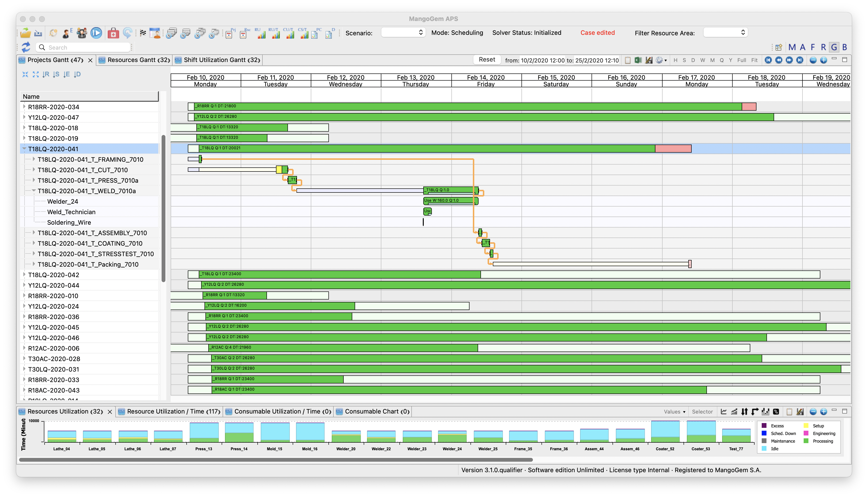Click the Idle legend color swatch
Image resolution: width=868 pixels, height=497 pixels.
764,449
